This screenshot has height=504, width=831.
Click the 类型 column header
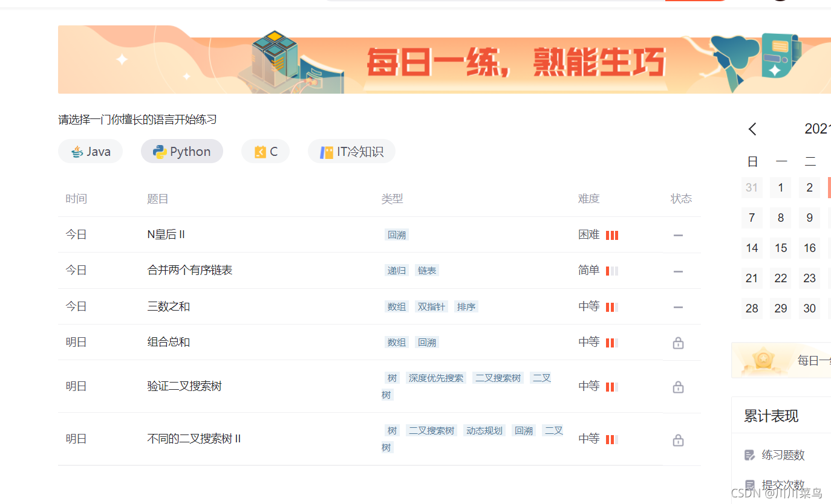click(x=392, y=199)
